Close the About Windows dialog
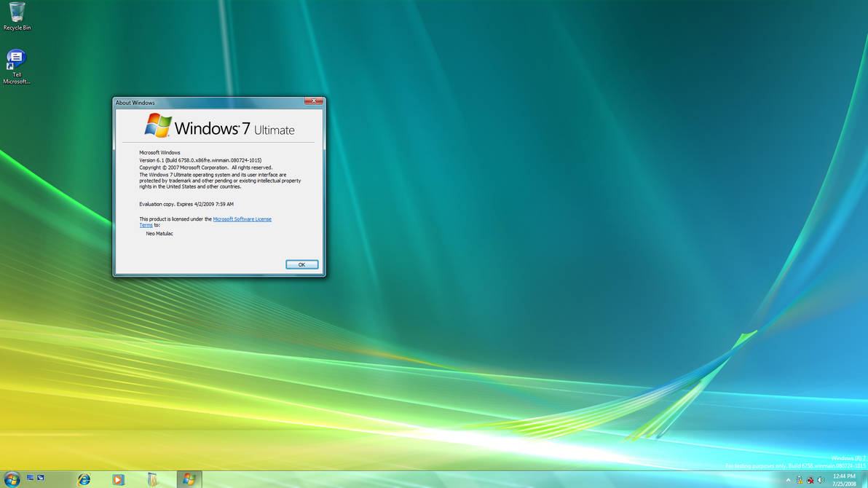Image resolution: width=868 pixels, height=488 pixels. pyautogui.click(x=313, y=101)
